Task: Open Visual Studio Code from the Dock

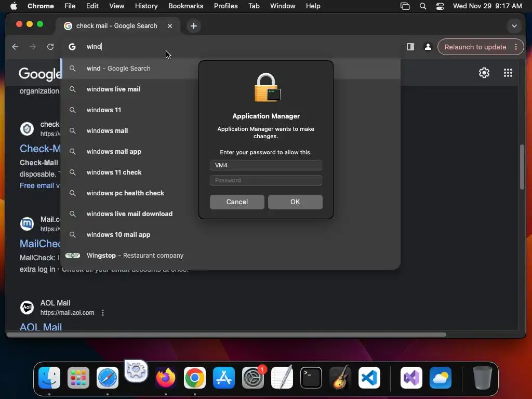Action: [x=369, y=378]
